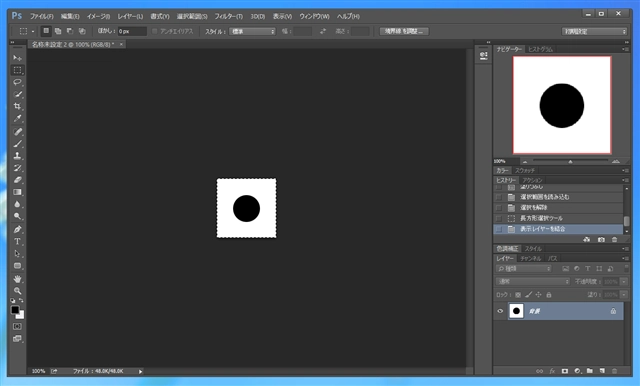The image size is (640, 386).
Task: Open status bar info arrow
Action: (x=140, y=371)
